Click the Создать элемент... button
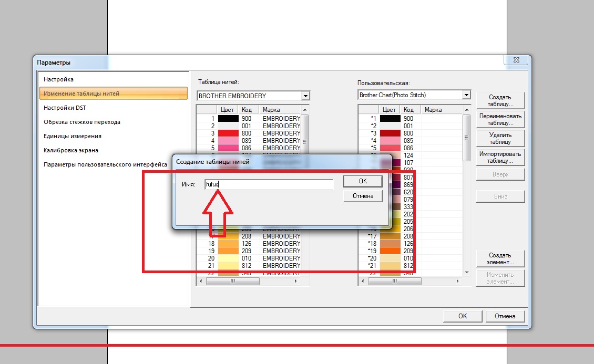 [500, 258]
